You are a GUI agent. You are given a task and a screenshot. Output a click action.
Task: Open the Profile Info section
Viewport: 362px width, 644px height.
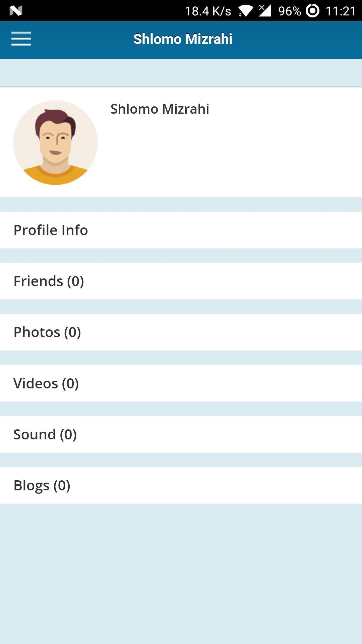(181, 230)
